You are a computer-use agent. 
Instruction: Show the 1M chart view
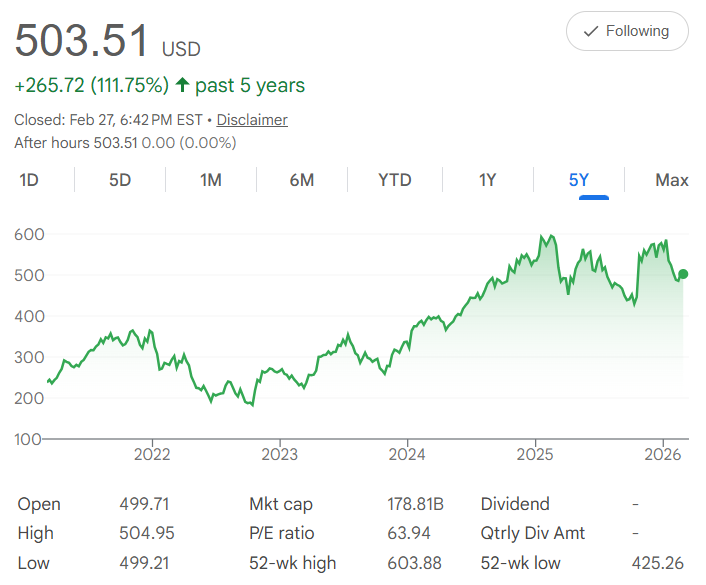[x=211, y=180]
